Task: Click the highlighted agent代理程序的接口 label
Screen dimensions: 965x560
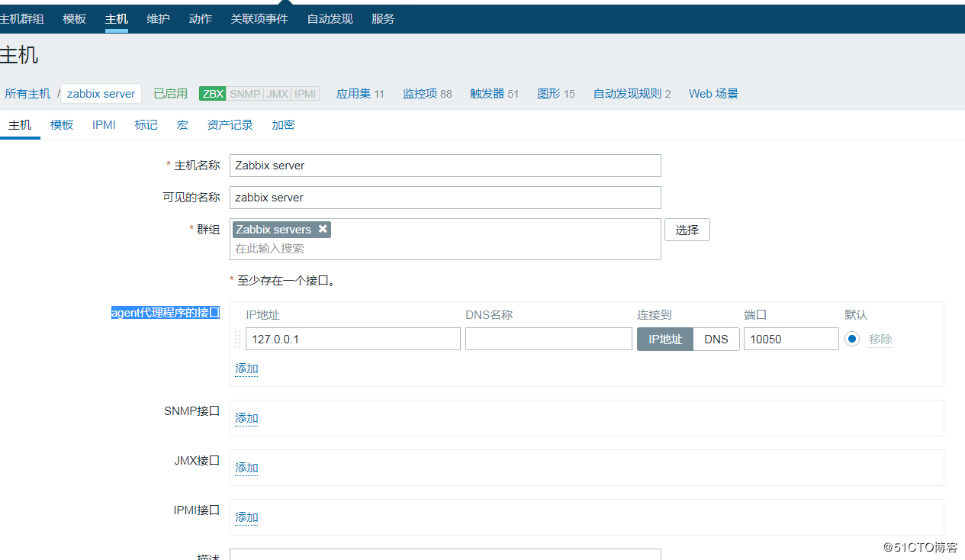Action: (166, 313)
